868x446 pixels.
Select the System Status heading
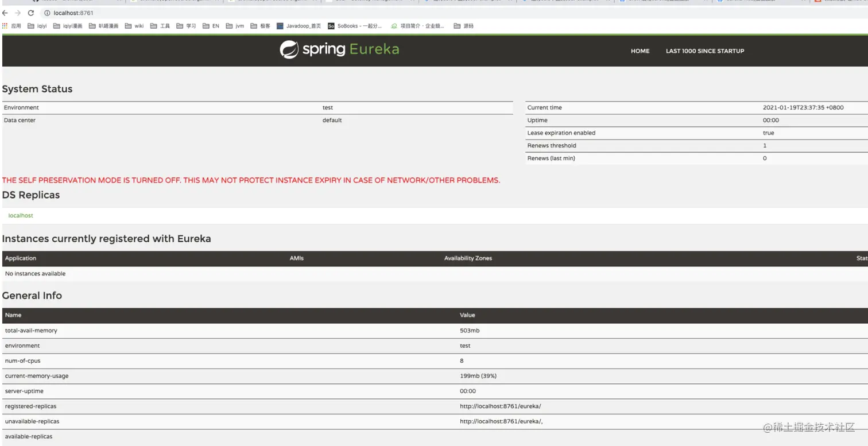point(37,89)
